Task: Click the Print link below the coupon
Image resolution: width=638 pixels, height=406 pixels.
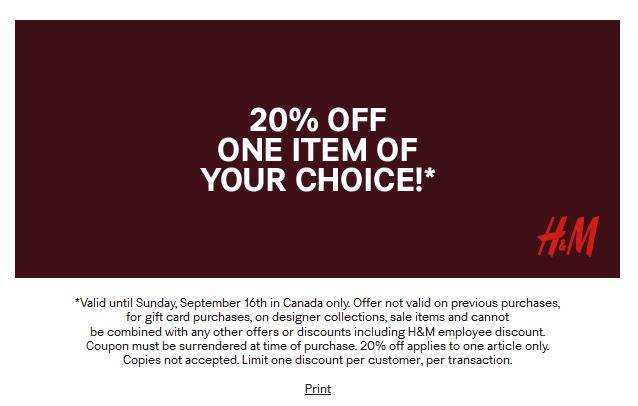Action: (x=318, y=389)
